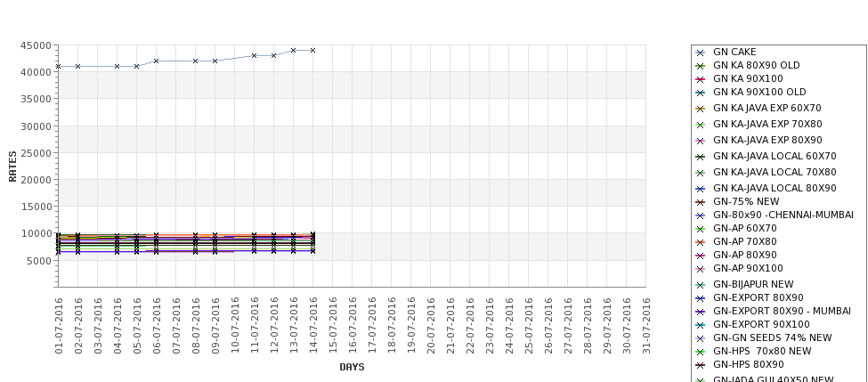This screenshot has height=382, width=868.
Task: Click GN CAKE data point at 09-07-2016
Action: (x=215, y=61)
